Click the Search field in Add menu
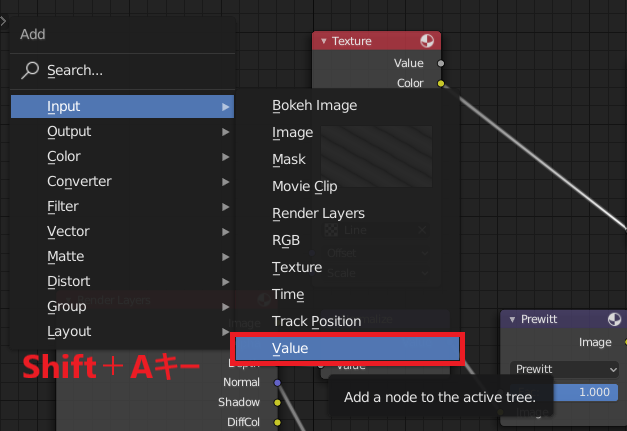627x431 pixels. [122, 70]
